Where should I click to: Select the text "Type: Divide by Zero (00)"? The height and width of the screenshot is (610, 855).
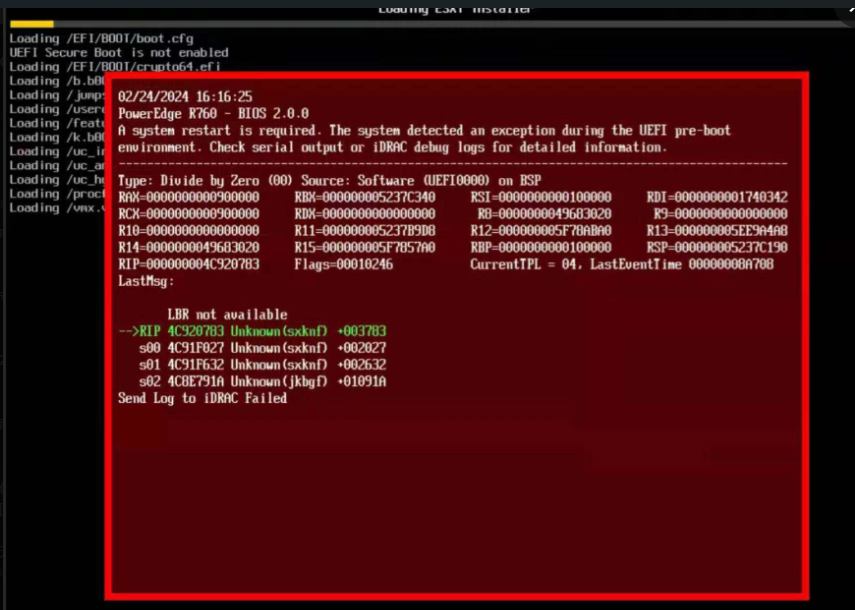coord(206,181)
